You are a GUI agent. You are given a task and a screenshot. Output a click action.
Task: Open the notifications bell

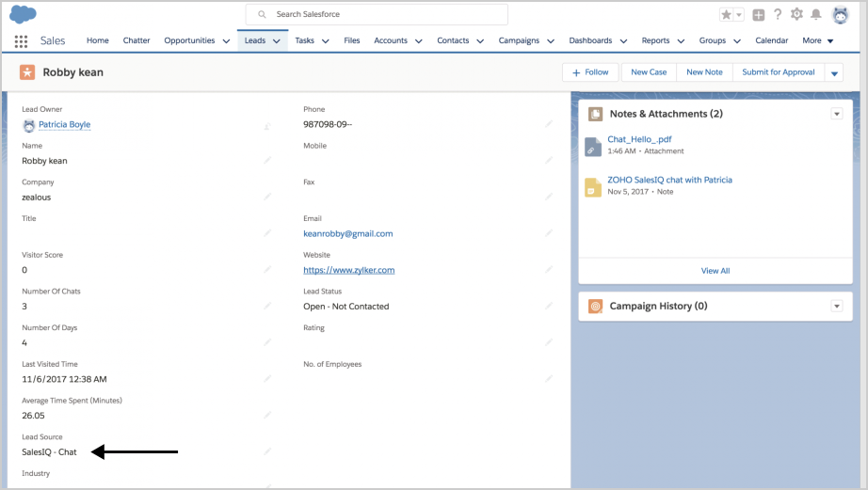[x=815, y=15]
